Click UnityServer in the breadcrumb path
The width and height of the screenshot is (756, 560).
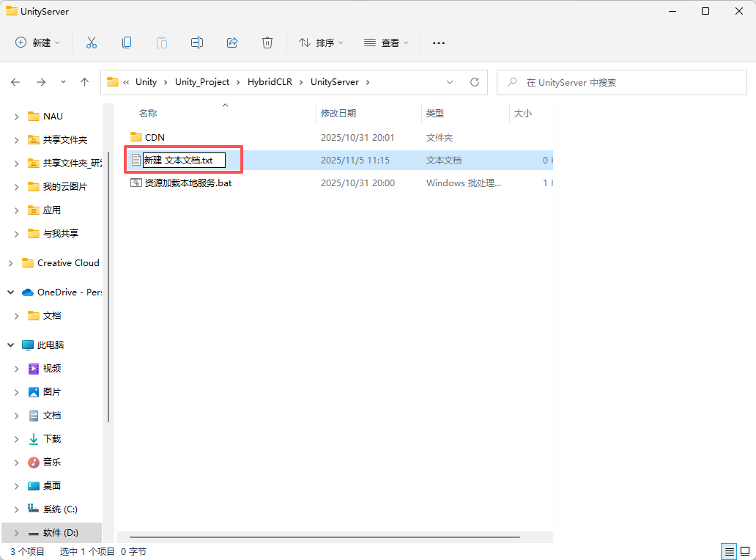(x=335, y=82)
